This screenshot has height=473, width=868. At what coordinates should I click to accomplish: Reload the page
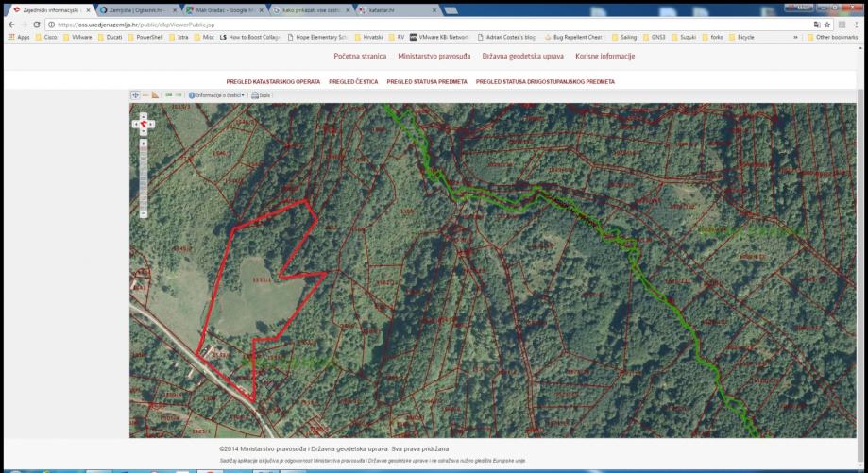click(x=37, y=25)
